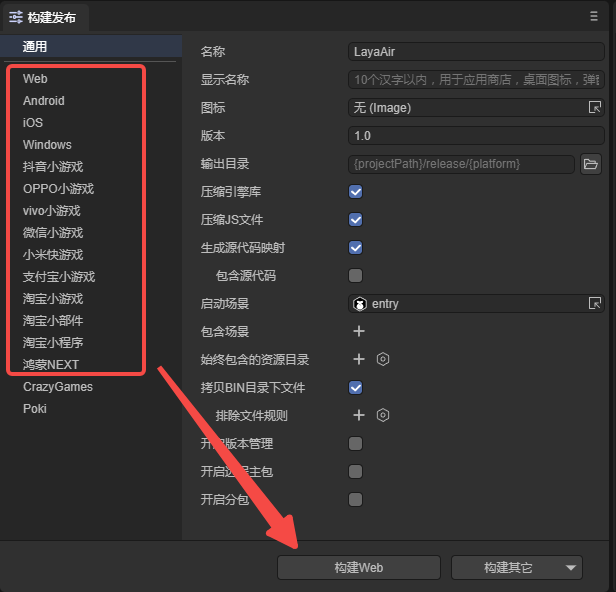This screenshot has width=616, height=592.
Task: Select OPPO小游戏 platform
Action: 59,189
